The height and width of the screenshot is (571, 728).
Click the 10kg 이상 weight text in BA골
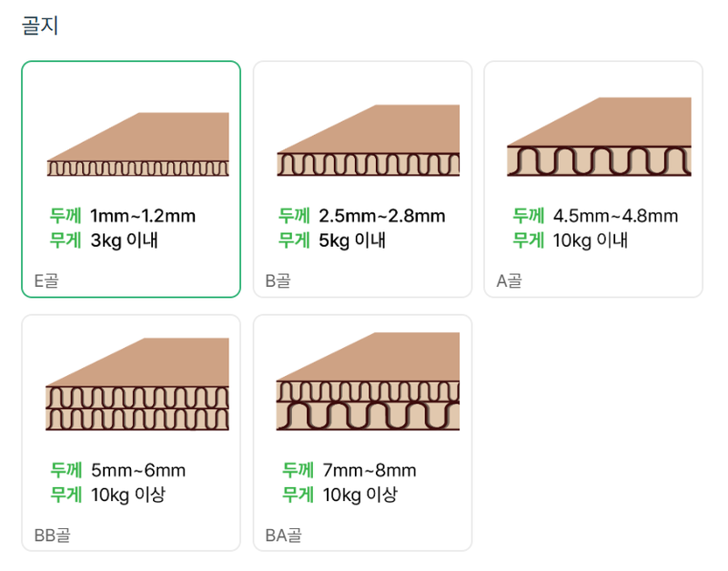point(360,495)
